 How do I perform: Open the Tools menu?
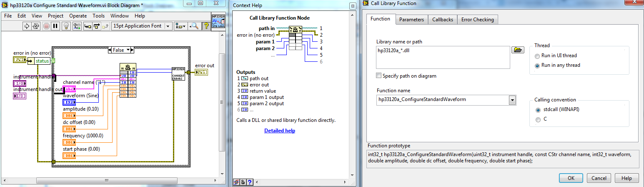99,16
